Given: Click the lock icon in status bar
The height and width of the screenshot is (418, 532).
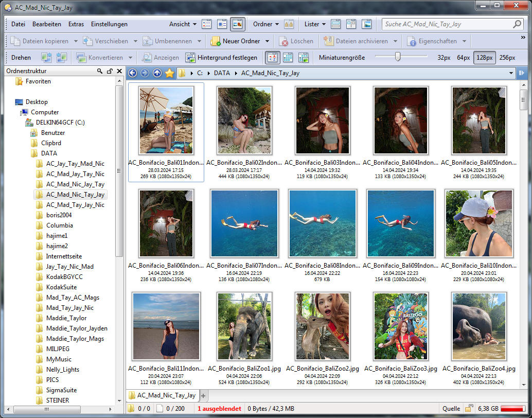Looking at the screenshot, I should (x=469, y=408).
